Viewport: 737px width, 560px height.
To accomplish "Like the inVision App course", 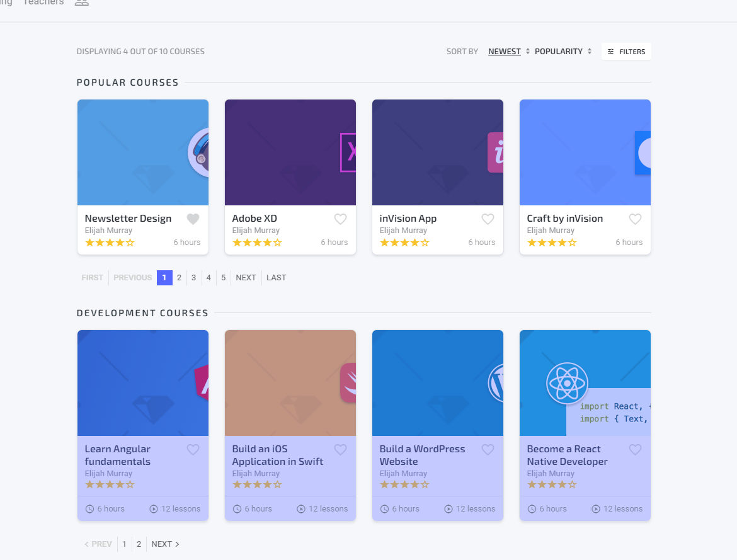I will tap(488, 219).
